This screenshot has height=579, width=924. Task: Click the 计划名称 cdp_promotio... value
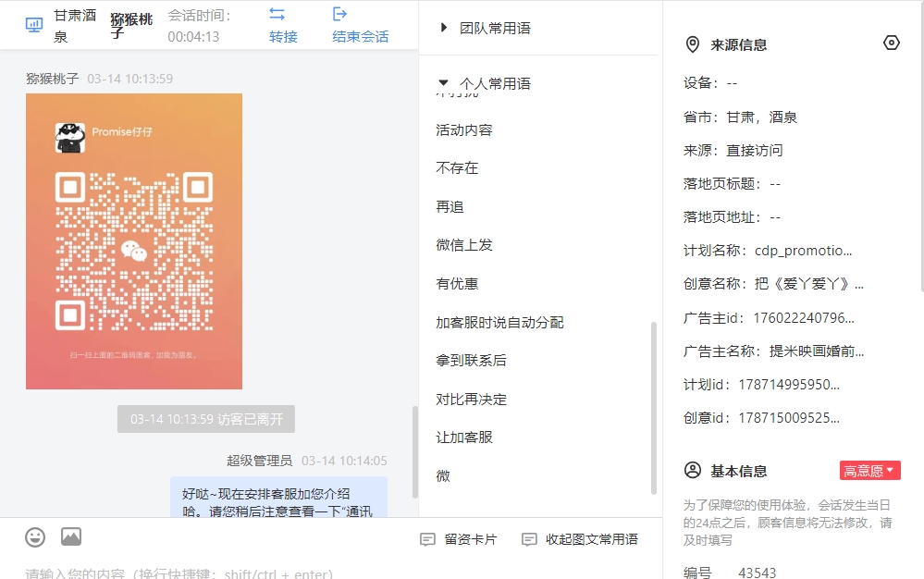point(803,251)
